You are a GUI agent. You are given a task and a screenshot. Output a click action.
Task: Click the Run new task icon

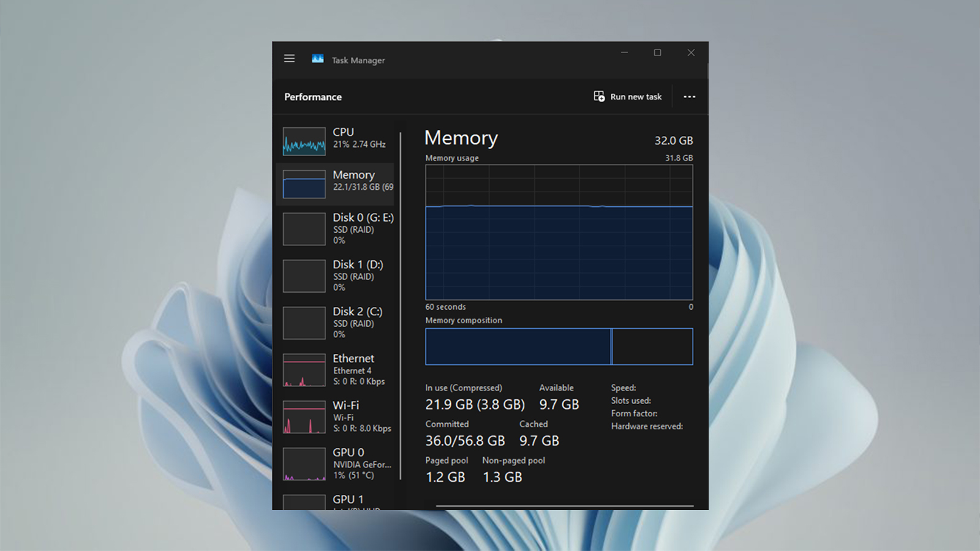pyautogui.click(x=599, y=96)
